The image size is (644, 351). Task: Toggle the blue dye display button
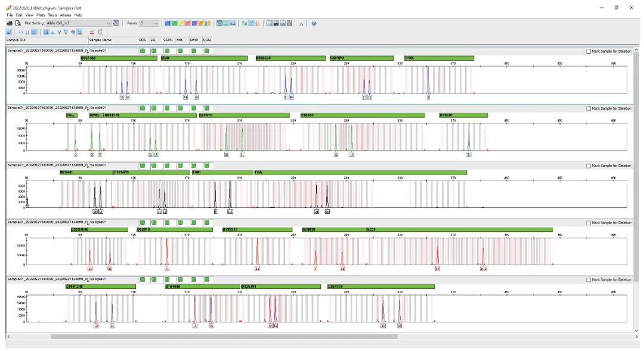tap(168, 23)
